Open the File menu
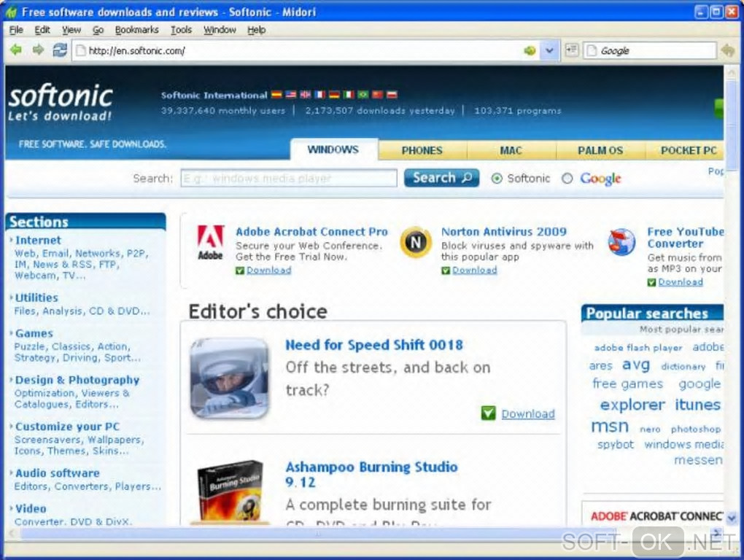744x560 pixels. click(16, 30)
